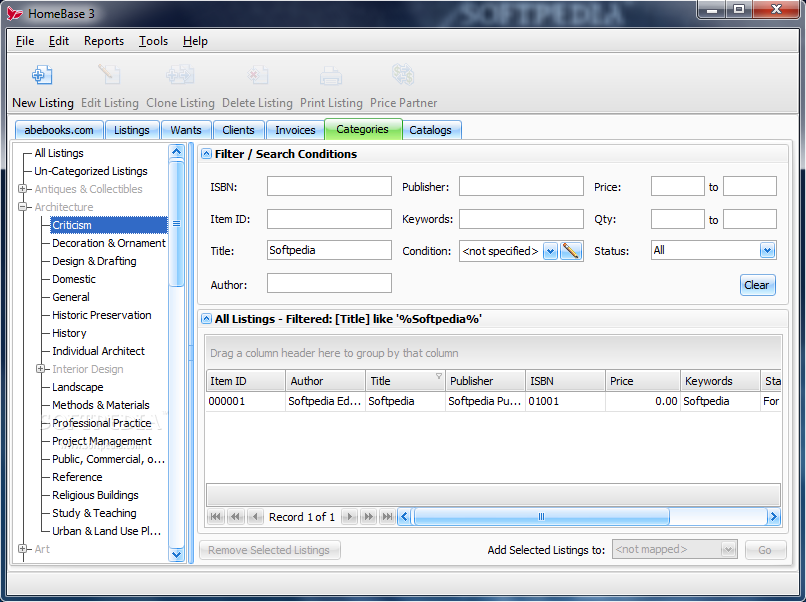Screen dimensions: 806x602
Task: Click the pencil icon next to Condition
Action: click(x=571, y=251)
